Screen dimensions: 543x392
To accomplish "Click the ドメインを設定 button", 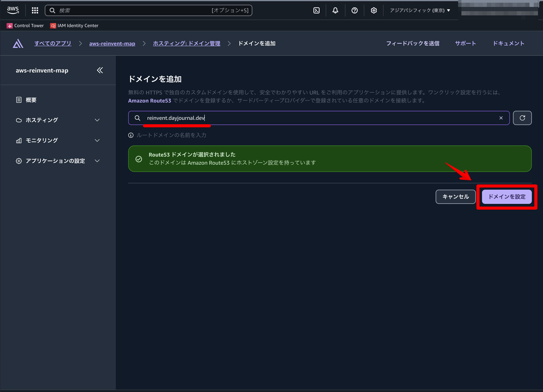I will click(x=507, y=197).
